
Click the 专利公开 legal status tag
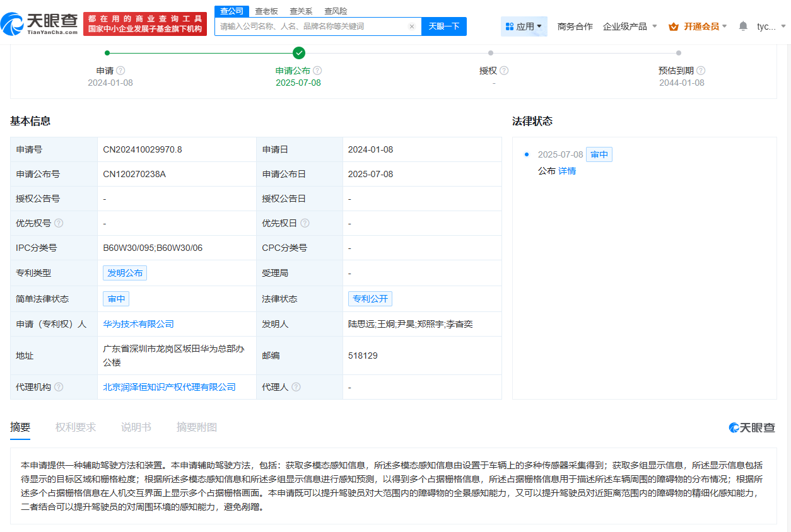[x=370, y=299]
